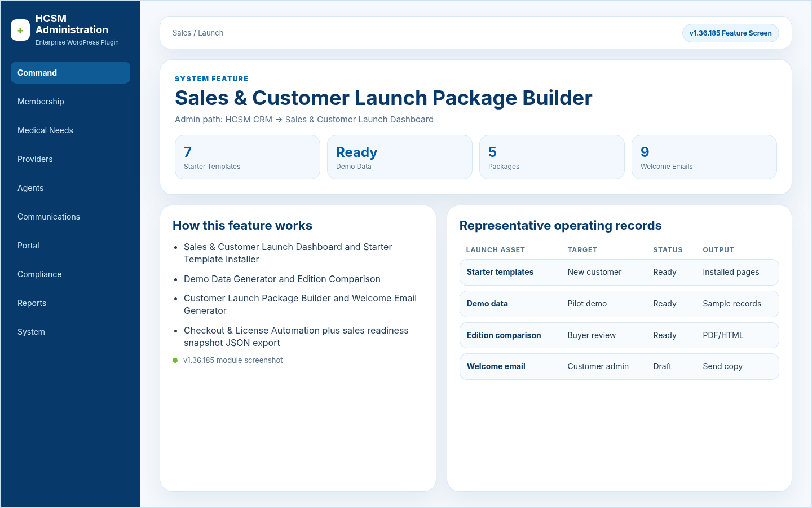The image size is (812, 508).
Task: Click the 'Checkout & License Automation' bullet
Action: [296, 336]
